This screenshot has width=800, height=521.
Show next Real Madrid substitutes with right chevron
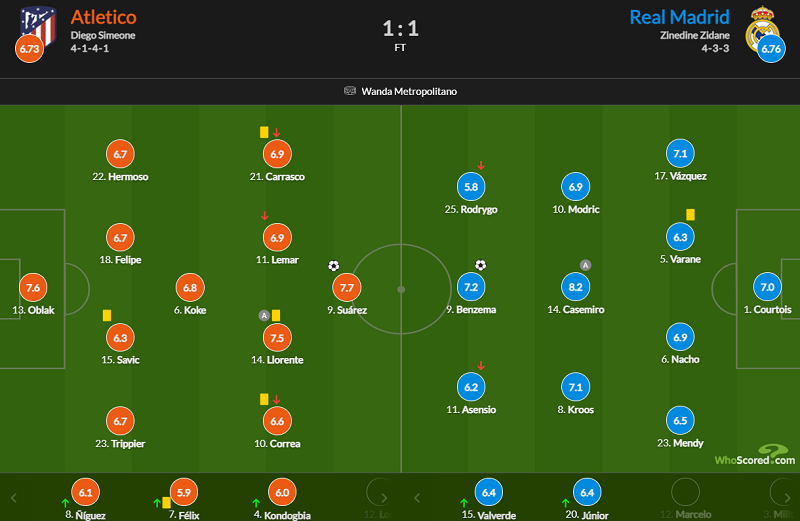click(787, 498)
